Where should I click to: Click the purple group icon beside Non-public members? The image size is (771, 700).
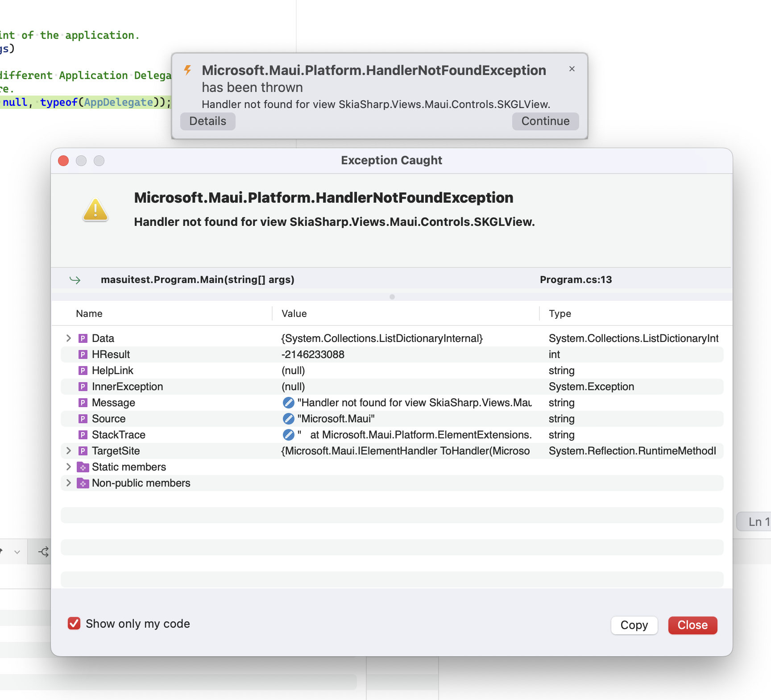click(83, 483)
